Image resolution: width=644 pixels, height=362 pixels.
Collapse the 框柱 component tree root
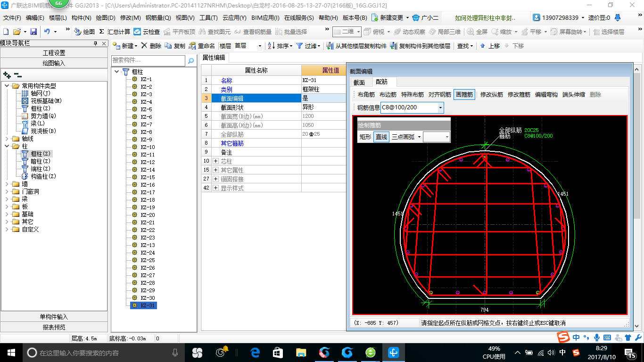point(116,72)
